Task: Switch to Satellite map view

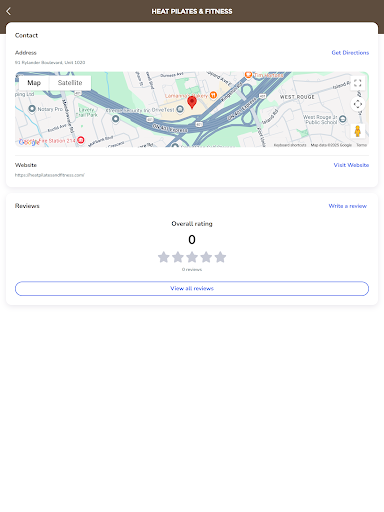Action: click(70, 83)
